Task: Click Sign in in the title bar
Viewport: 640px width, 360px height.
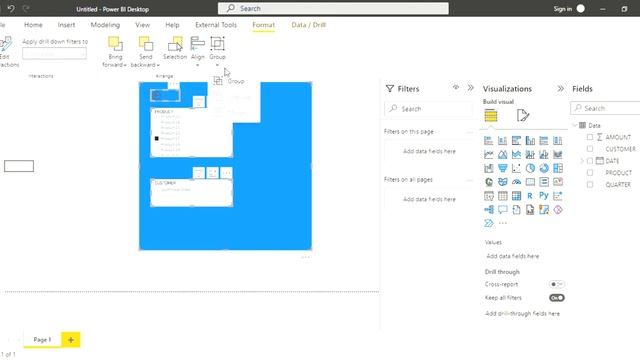Action: tap(562, 9)
